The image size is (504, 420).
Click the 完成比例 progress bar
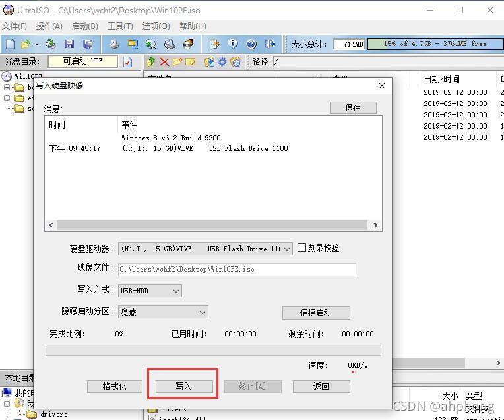[x=213, y=351]
